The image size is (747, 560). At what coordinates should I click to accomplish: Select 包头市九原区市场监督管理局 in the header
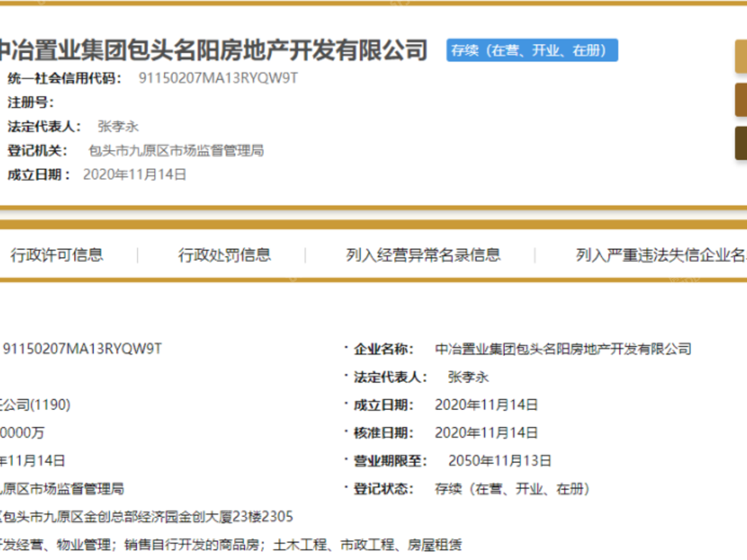tap(176, 151)
